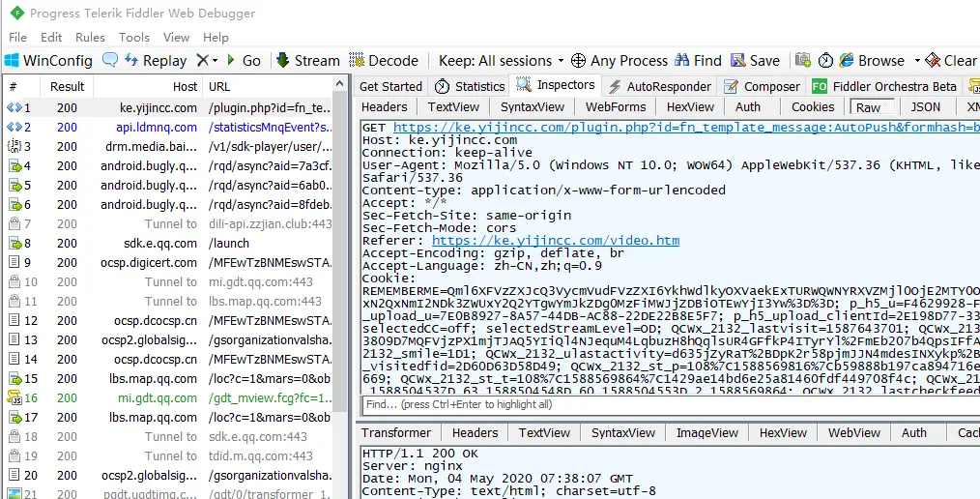Screen dimensions: 980x499
Task: Open the Referer video.htm link
Action: point(556,240)
